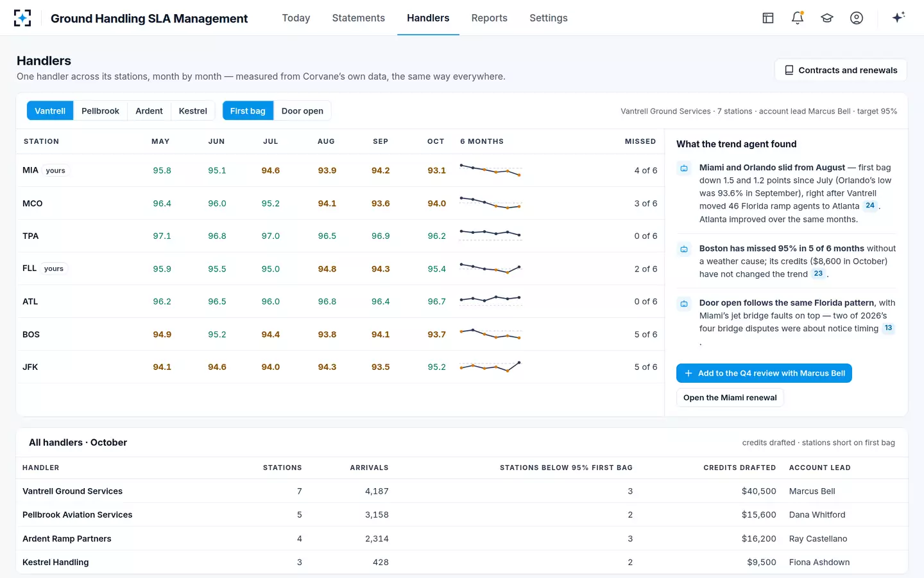Image resolution: width=924 pixels, height=578 pixels.
Task: Switch metric to Door open
Action: [302, 110]
